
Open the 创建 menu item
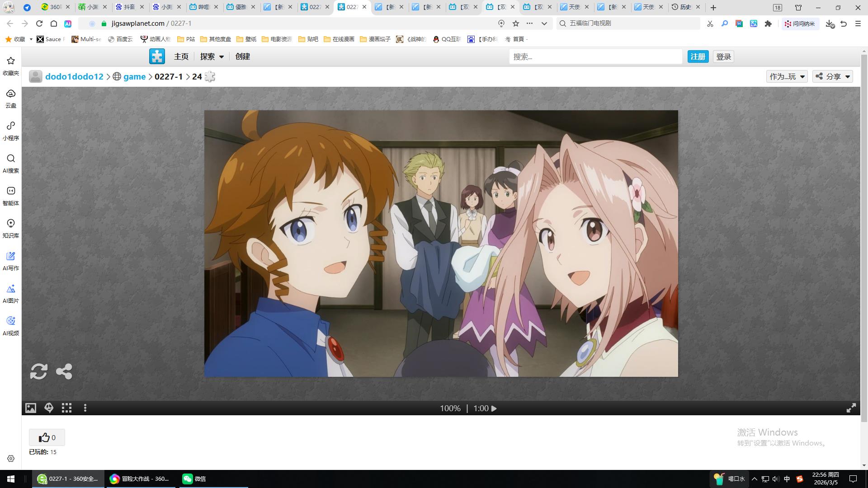click(242, 56)
